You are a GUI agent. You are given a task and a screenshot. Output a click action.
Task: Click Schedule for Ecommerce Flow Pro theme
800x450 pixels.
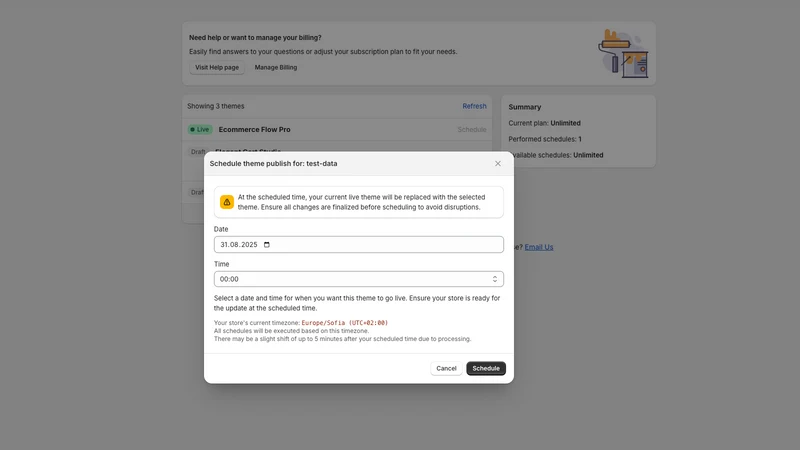point(471,130)
